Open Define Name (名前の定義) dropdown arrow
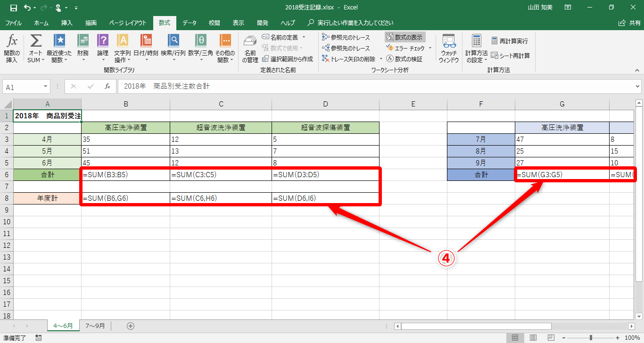The width and height of the screenshot is (644, 343). [x=304, y=37]
